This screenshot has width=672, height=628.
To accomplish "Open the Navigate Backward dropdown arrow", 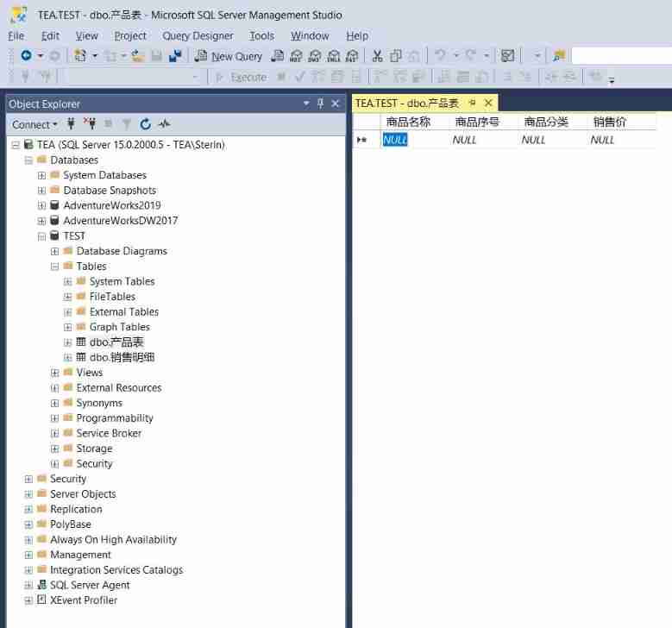I will coord(41,56).
